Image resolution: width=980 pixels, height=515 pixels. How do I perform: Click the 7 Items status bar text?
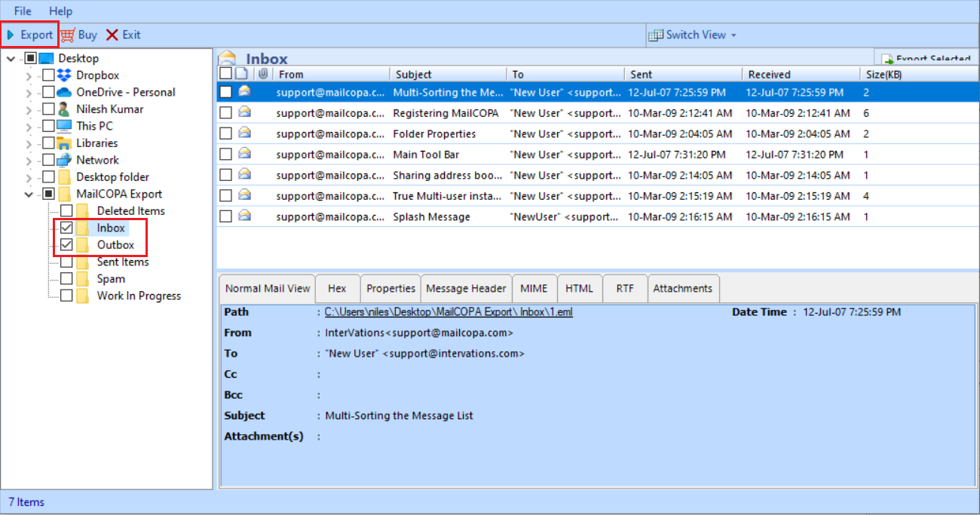[26, 502]
